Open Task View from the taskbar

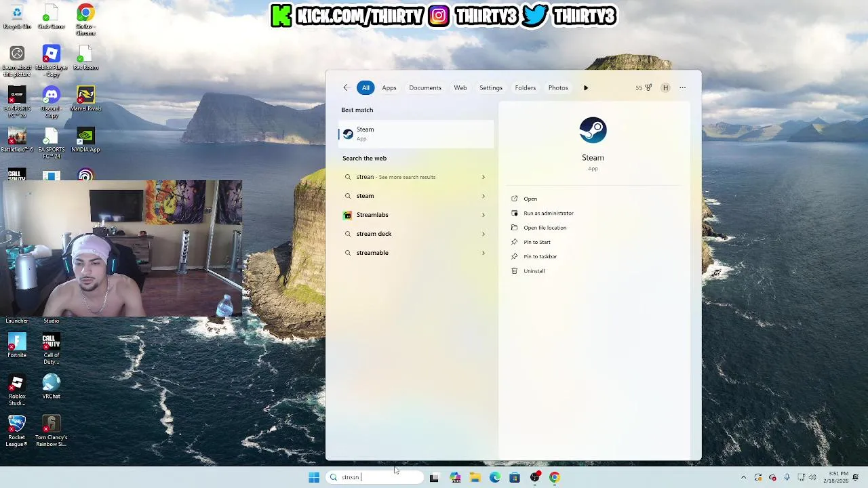434,477
